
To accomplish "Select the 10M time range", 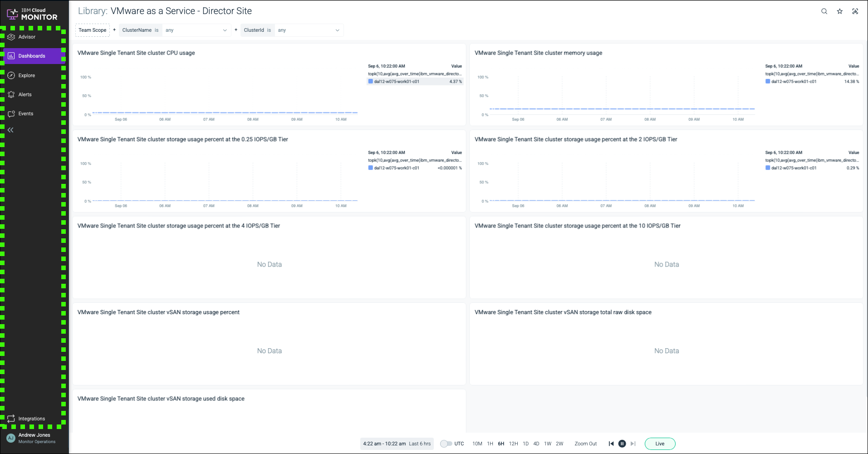I will point(477,444).
